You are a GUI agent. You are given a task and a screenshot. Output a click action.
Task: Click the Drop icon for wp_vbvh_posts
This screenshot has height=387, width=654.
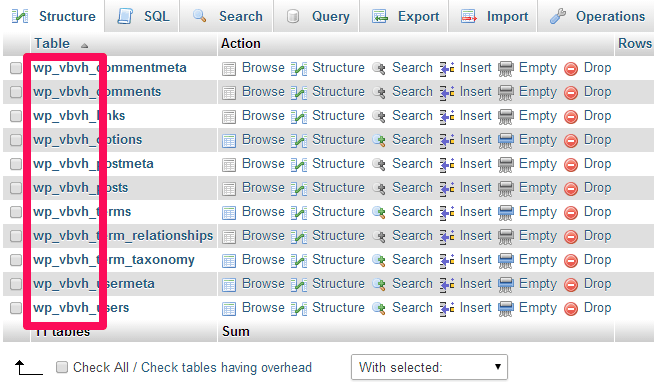[571, 188]
